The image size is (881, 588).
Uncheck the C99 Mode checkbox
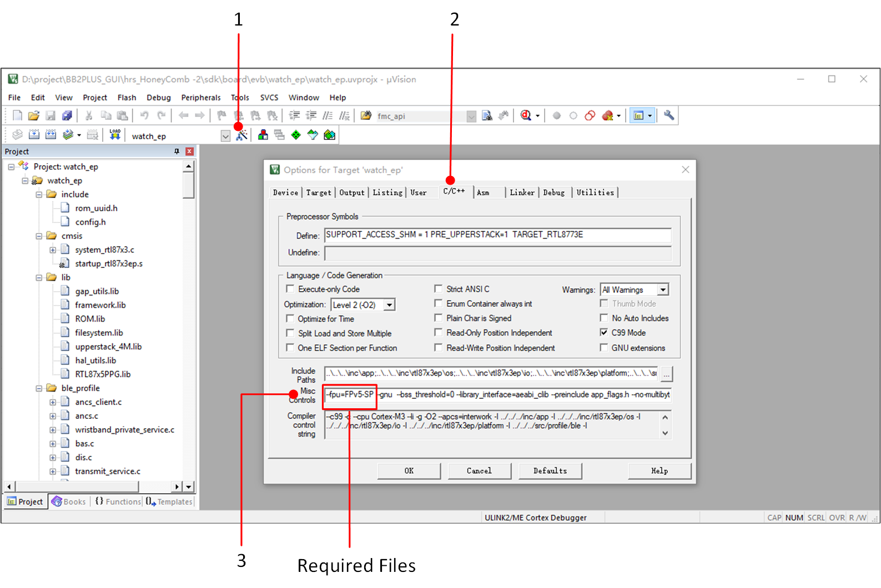[604, 333]
